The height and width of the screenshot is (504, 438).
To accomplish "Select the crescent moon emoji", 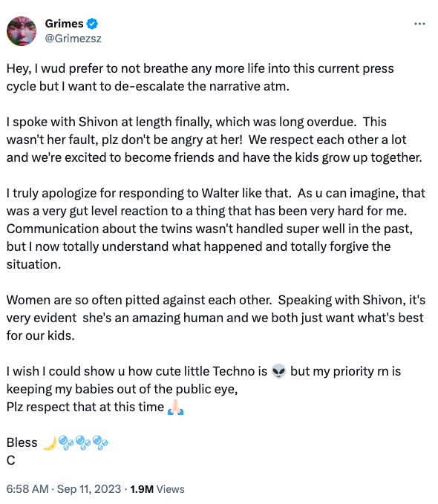I will pyautogui.click(x=49, y=443).
